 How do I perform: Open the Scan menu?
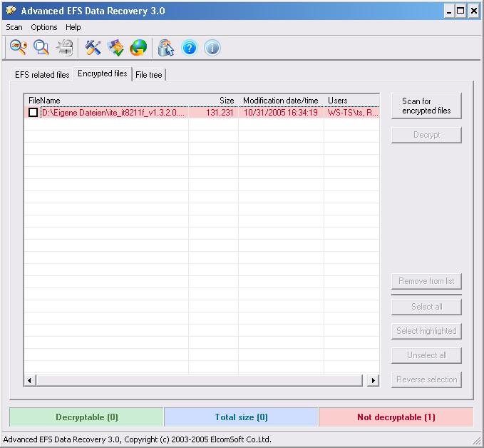coord(14,27)
